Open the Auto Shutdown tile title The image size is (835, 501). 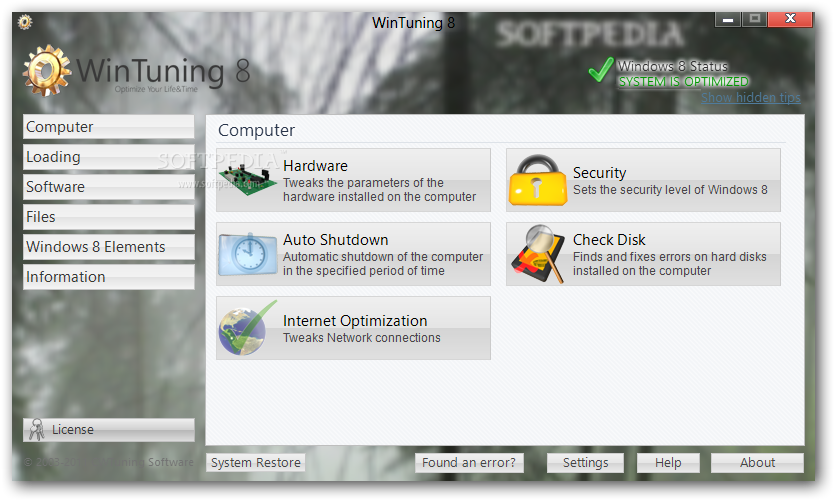click(335, 240)
